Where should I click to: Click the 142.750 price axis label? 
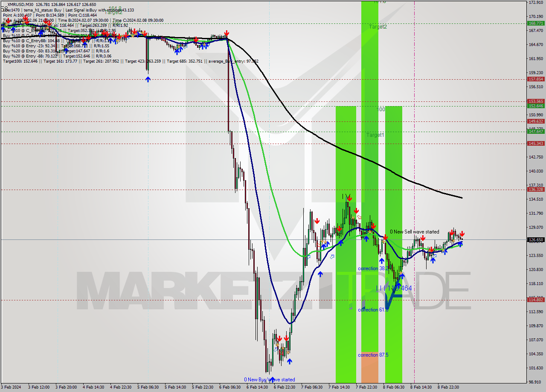point(536,157)
